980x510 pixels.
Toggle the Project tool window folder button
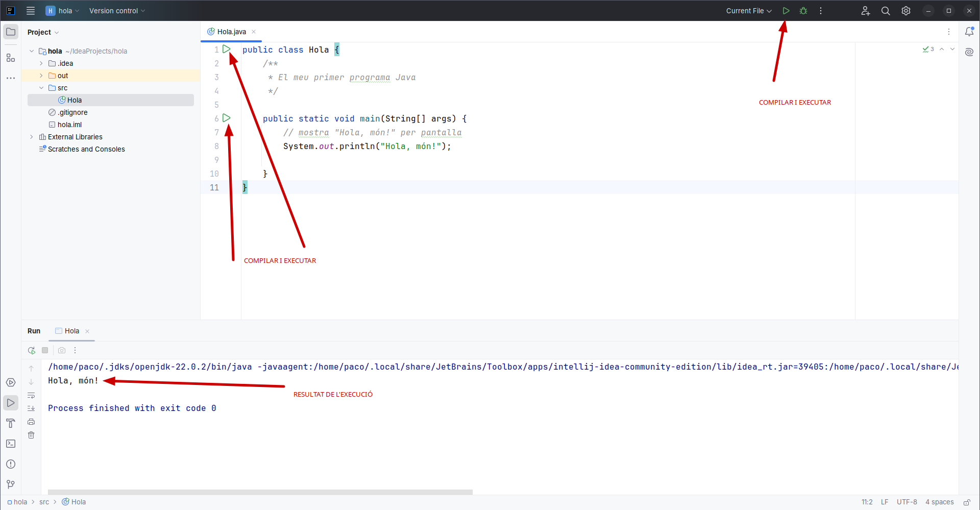click(x=11, y=32)
